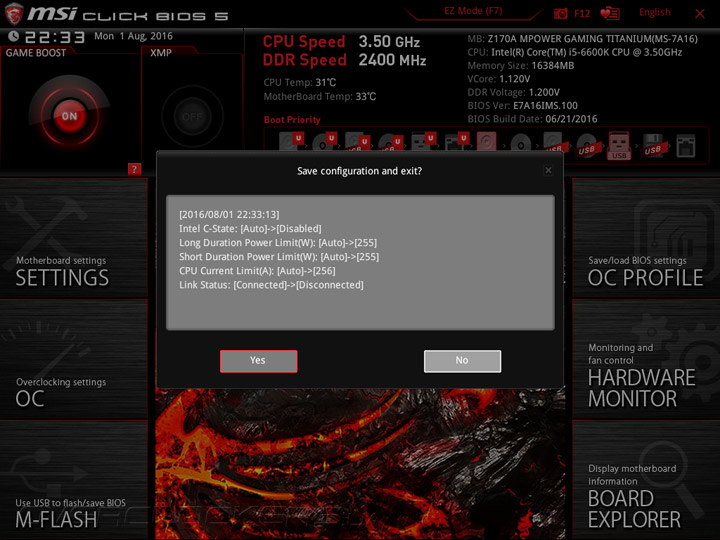Switch to EZ Mode (F7)
720x540 pixels.
point(473,11)
